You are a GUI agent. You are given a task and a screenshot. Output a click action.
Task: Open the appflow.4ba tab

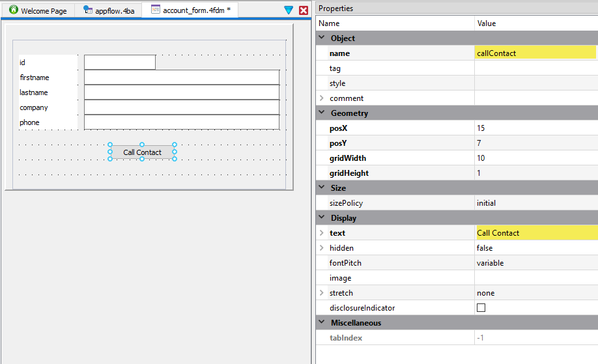tap(108, 11)
